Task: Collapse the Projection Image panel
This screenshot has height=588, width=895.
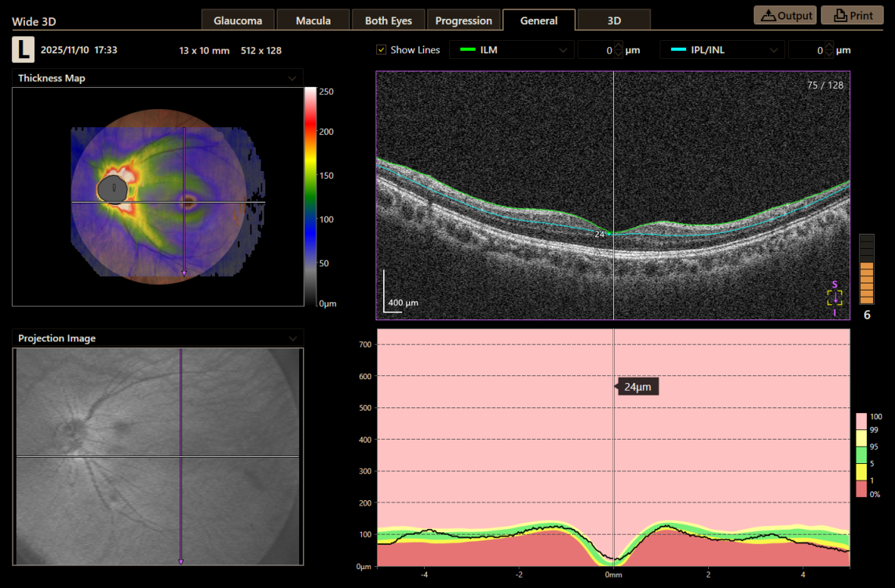Action: tap(292, 338)
